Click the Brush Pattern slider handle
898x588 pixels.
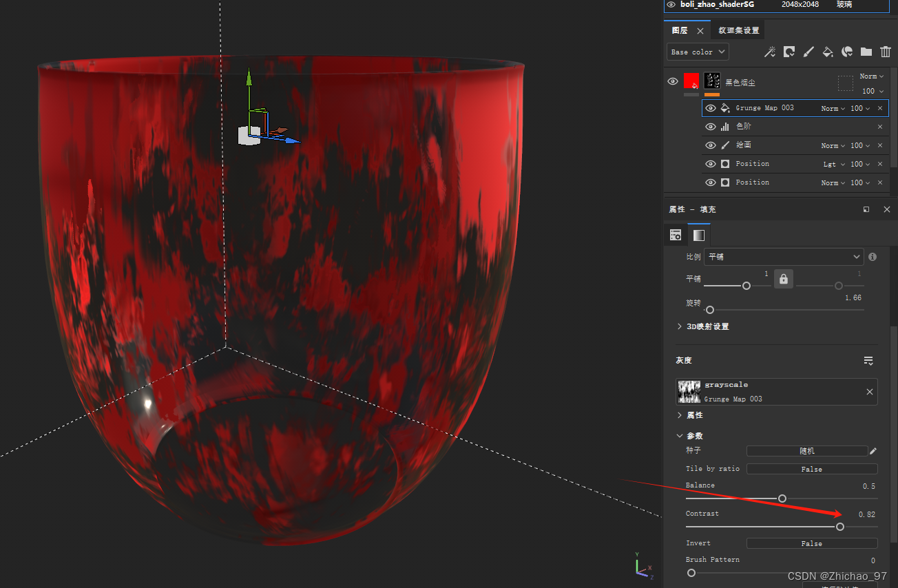pyautogui.click(x=691, y=573)
